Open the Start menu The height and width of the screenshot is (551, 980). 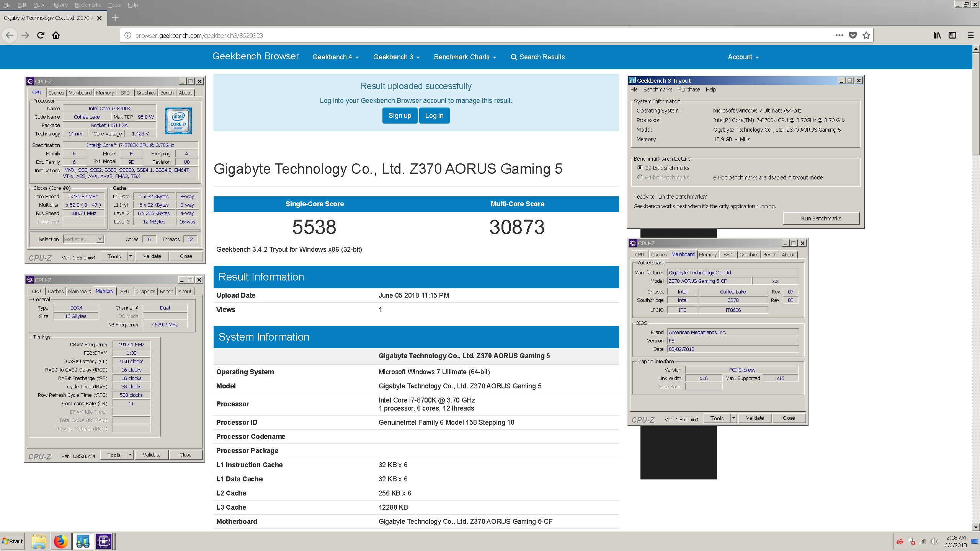(12, 541)
